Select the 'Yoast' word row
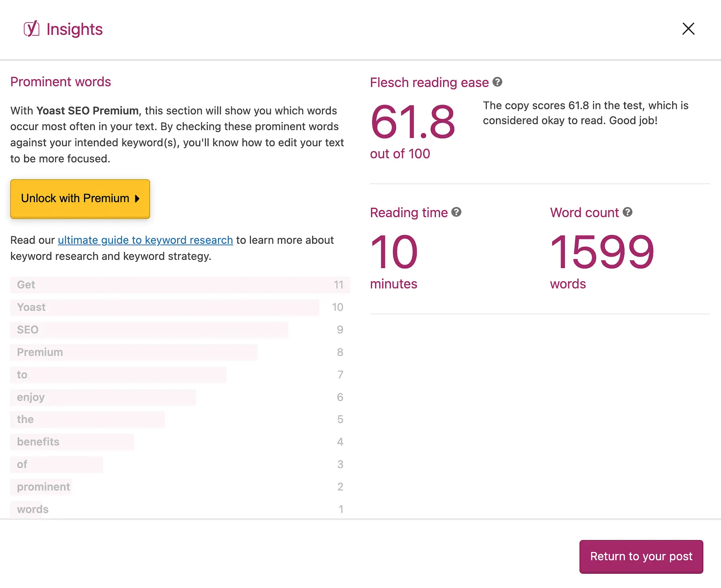The image size is (721, 588). pos(165,307)
